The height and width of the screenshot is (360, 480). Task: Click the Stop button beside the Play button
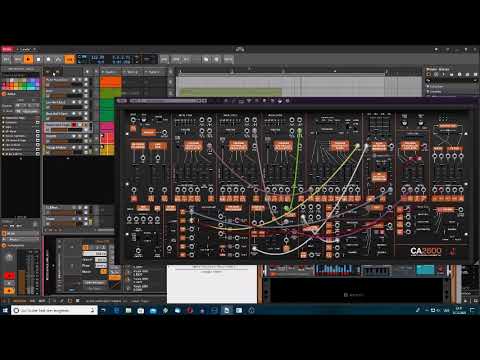(x=38, y=59)
